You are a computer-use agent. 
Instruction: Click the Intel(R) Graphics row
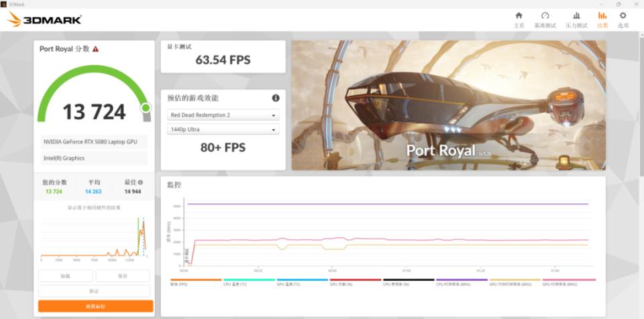click(94, 158)
